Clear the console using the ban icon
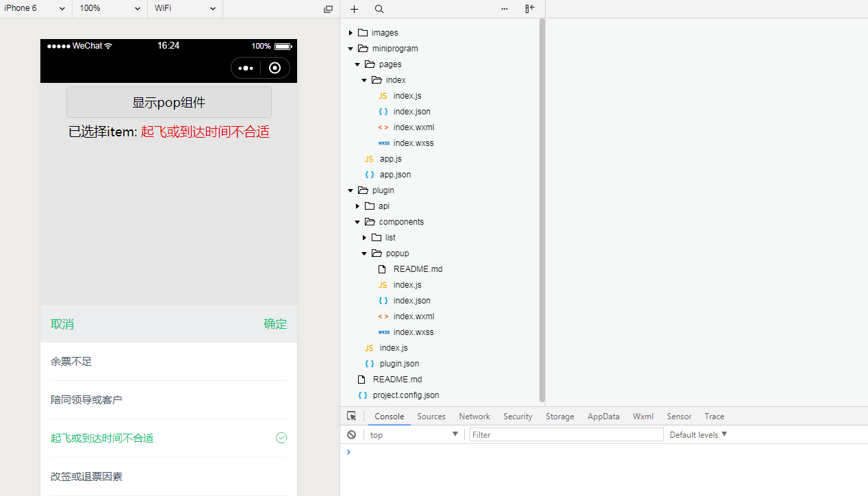 [351, 434]
